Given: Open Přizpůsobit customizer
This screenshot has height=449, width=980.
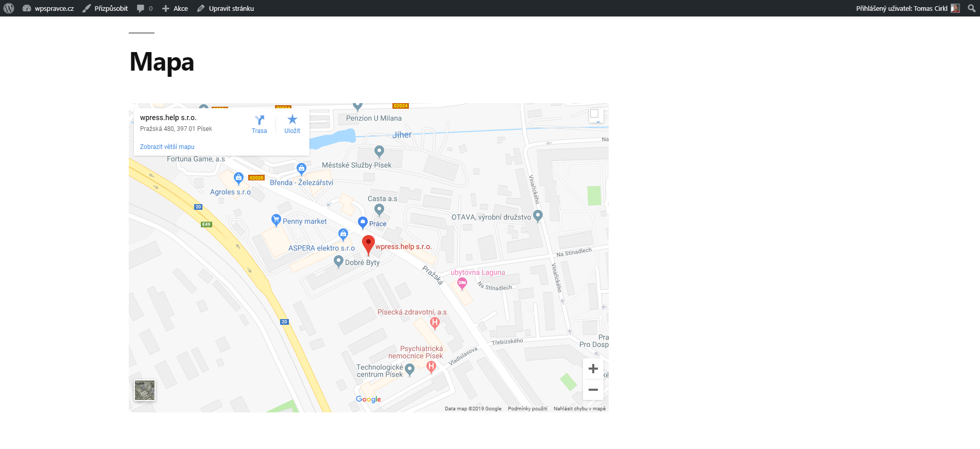Looking at the screenshot, I should [x=105, y=8].
